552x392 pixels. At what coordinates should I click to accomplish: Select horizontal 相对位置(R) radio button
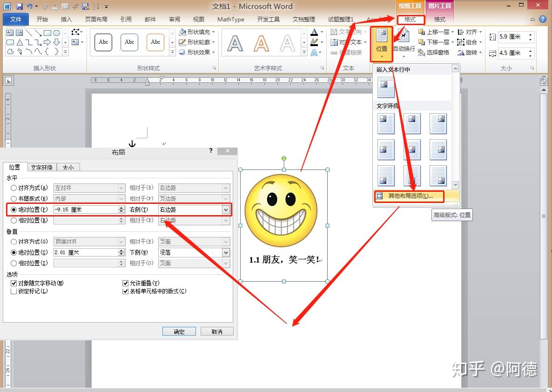[13, 221]
